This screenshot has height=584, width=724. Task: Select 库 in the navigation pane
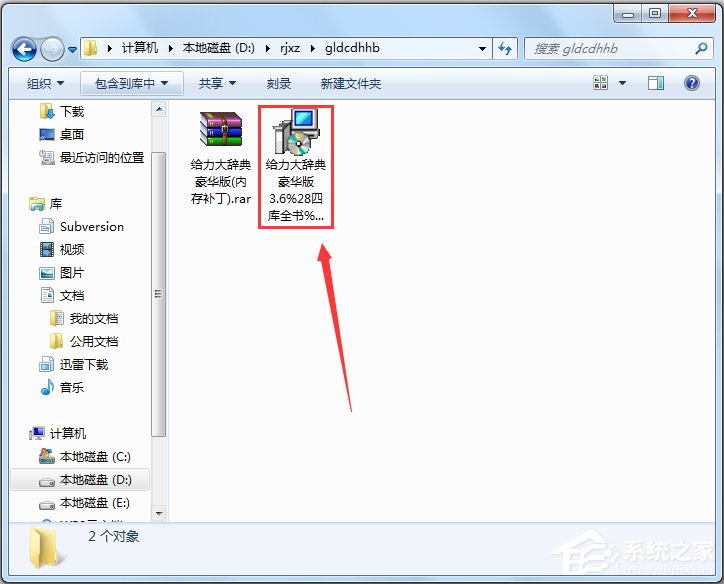pos(56,204)
